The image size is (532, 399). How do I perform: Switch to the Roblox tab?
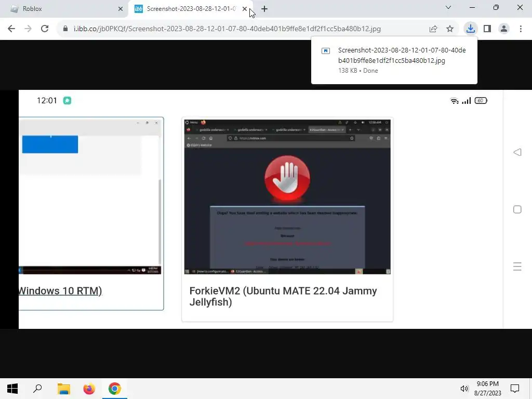(x=63, y=9)
